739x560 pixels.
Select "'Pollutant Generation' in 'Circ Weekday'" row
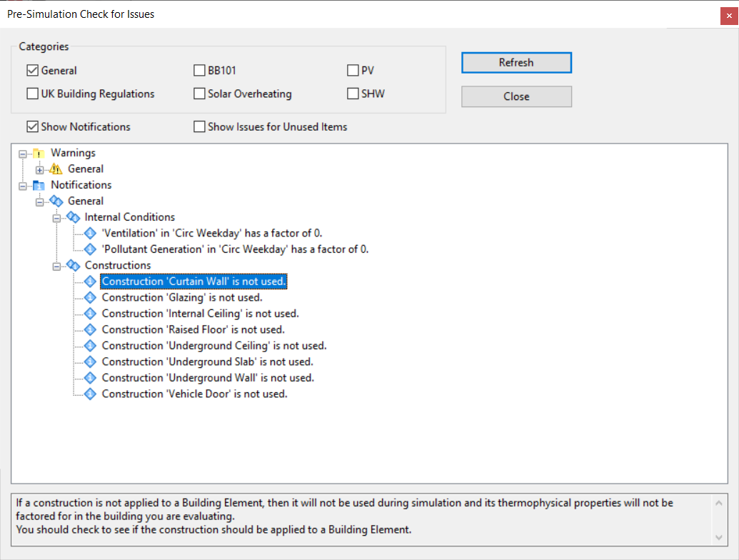point(235,249)
